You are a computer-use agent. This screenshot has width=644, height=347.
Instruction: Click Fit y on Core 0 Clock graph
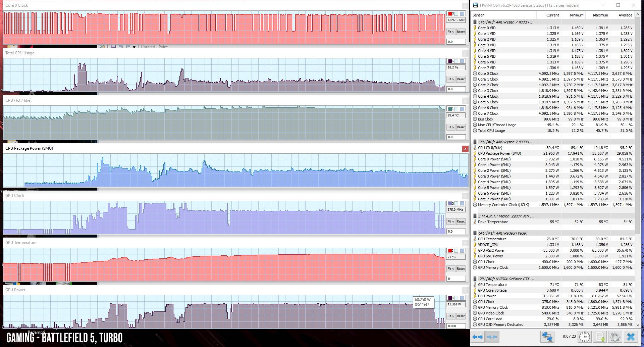[x=450, y=32]
